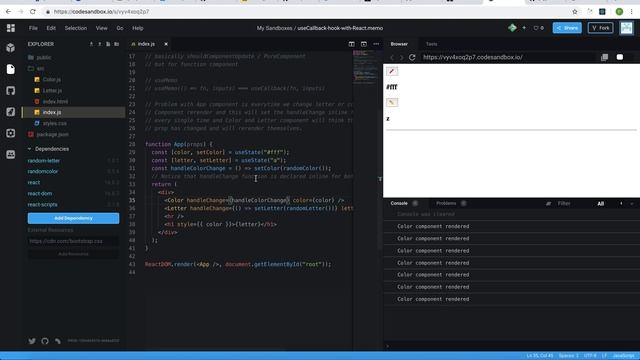Open Color.js in the file tree

pyautogui.click(x=51, y=80)
